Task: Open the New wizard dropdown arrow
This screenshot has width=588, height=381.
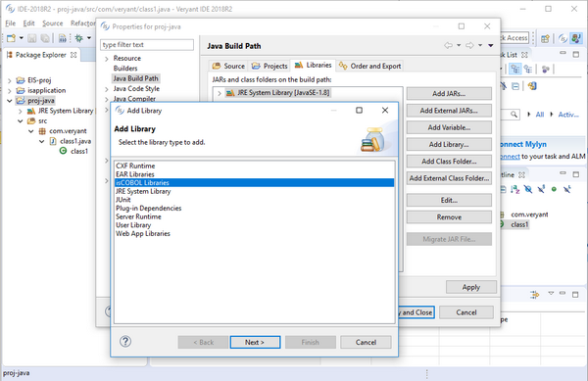Action: 22,38
